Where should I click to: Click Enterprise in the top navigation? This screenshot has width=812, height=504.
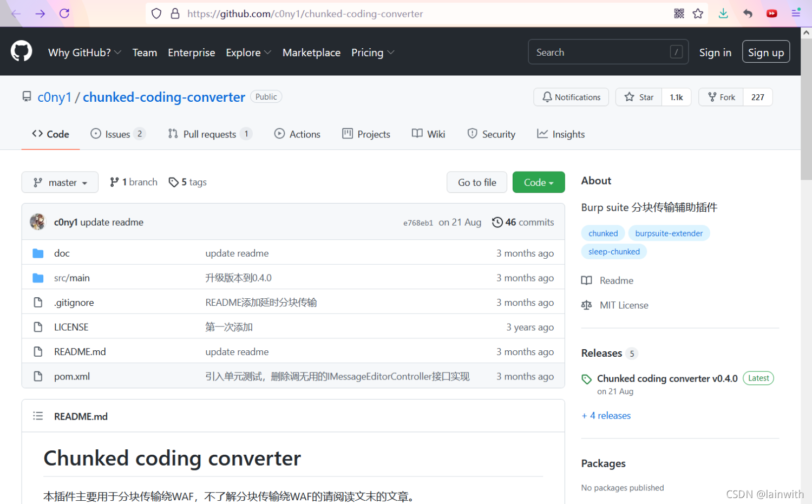[x=192, y=53]
